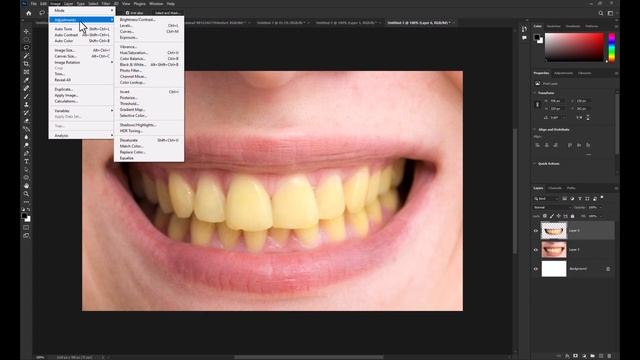Image resolution: width=640 pixels, height=360 pixels.
Task: Click the delete layer trash icon
Action: (609, 356)
